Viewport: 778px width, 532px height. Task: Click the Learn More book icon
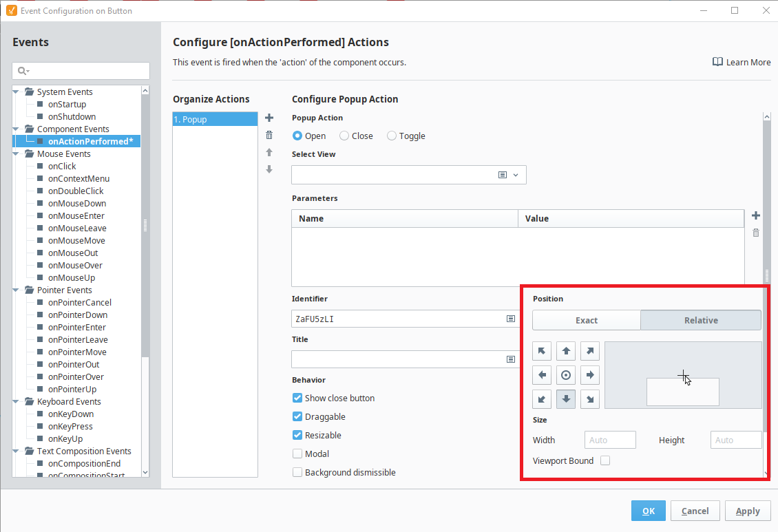tap(717, 62)
